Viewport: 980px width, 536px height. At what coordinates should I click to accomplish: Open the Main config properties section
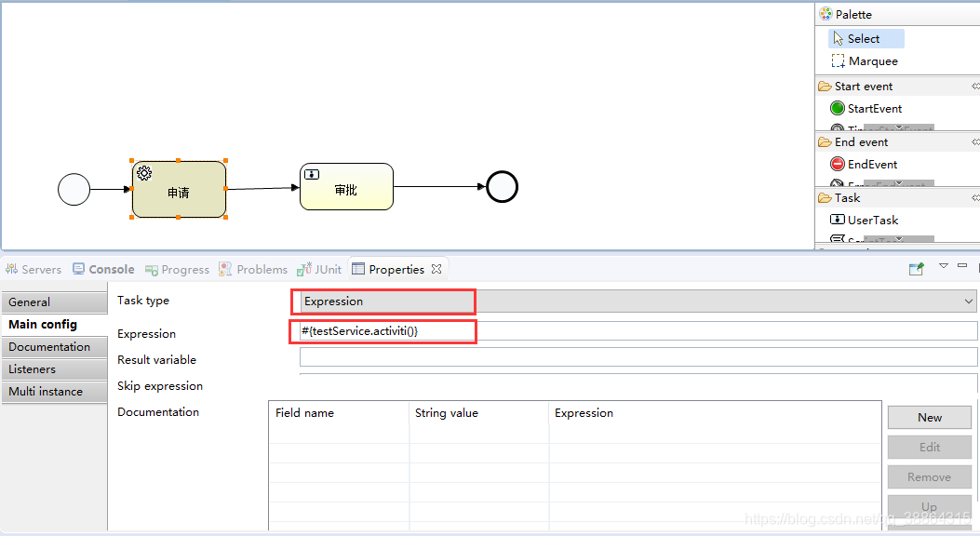tap(54, 324)
